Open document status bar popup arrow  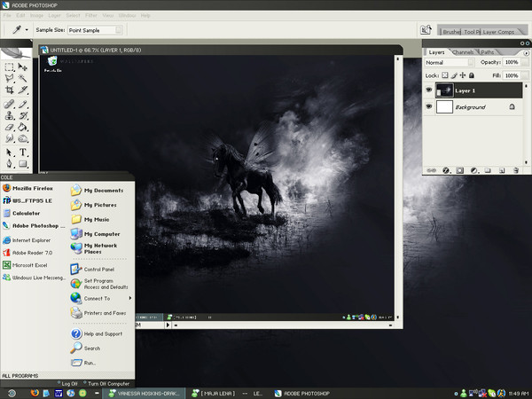coord(168,325)
